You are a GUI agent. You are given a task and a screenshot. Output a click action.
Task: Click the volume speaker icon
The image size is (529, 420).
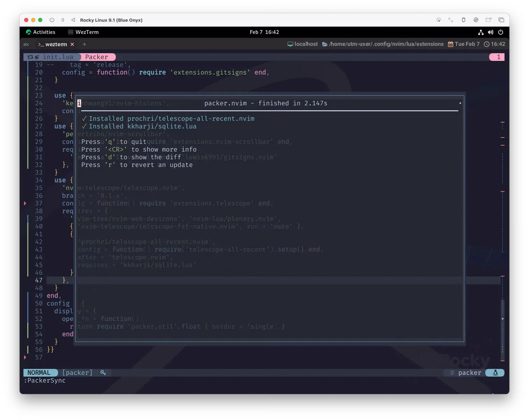491,32
